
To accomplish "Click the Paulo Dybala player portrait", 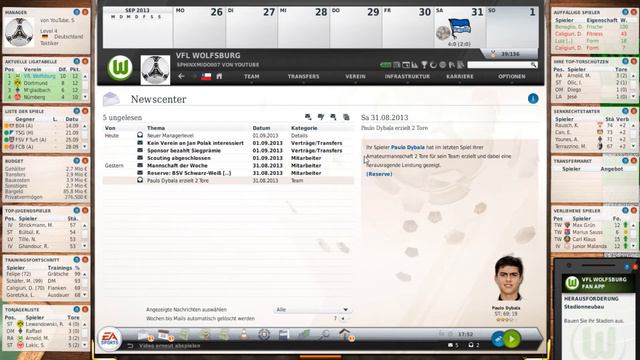I will [508, 279].
